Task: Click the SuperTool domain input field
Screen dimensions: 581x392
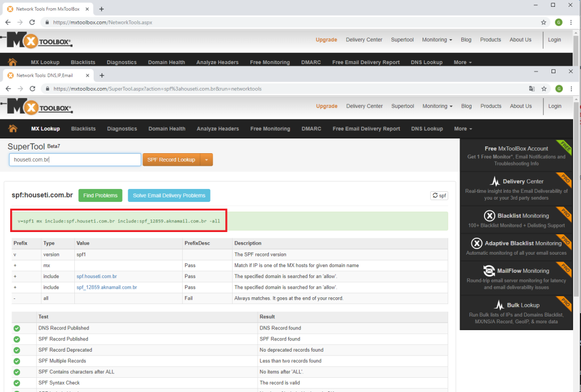Action: 75,159
